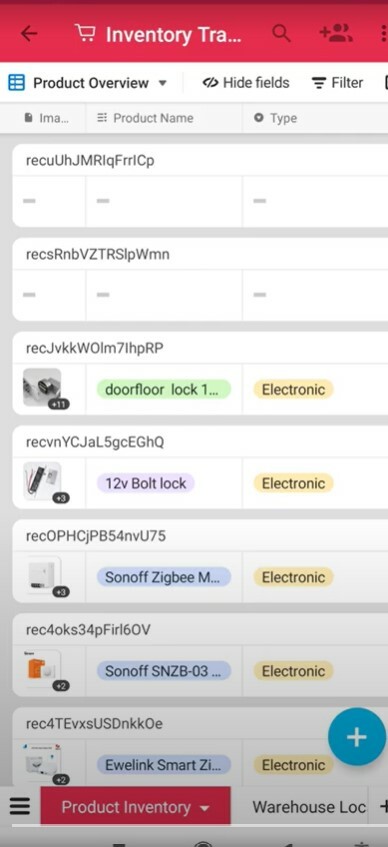Open the add collaborators icon
388x847 pixels.
[x=336, y=33]
